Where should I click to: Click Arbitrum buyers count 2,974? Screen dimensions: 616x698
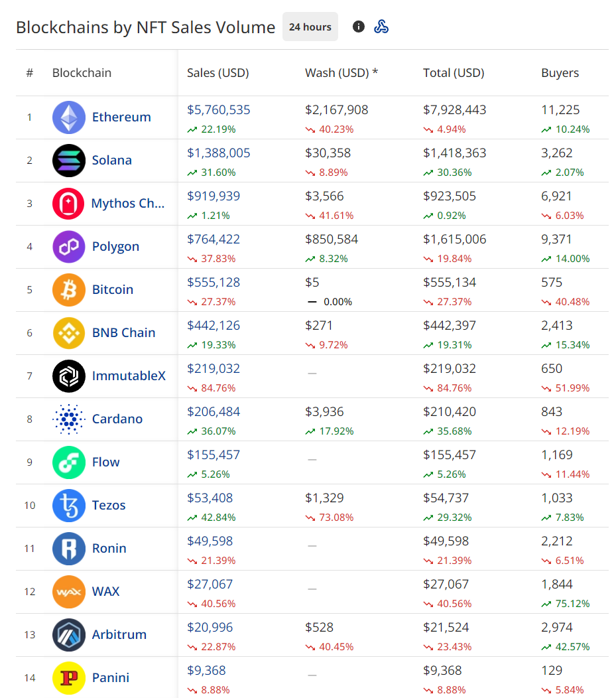(x=557, y=628)
